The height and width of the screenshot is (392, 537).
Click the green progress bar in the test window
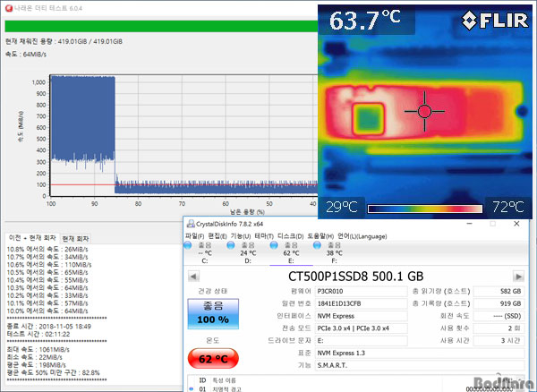161,26
